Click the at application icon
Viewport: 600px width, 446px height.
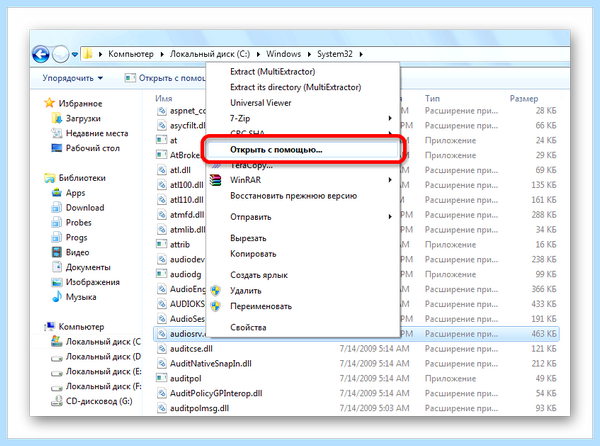click(x=161, y=140)
